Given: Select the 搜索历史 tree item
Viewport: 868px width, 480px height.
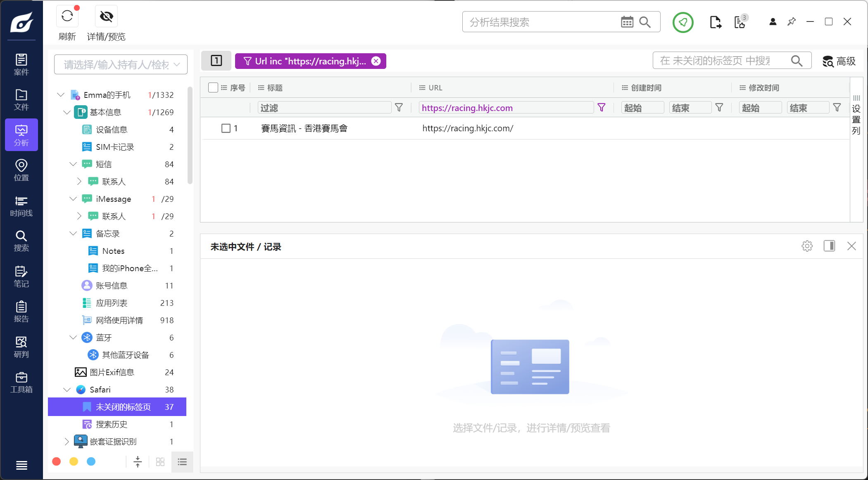Looking at the screenshot, I should click(x=112, y=424).
